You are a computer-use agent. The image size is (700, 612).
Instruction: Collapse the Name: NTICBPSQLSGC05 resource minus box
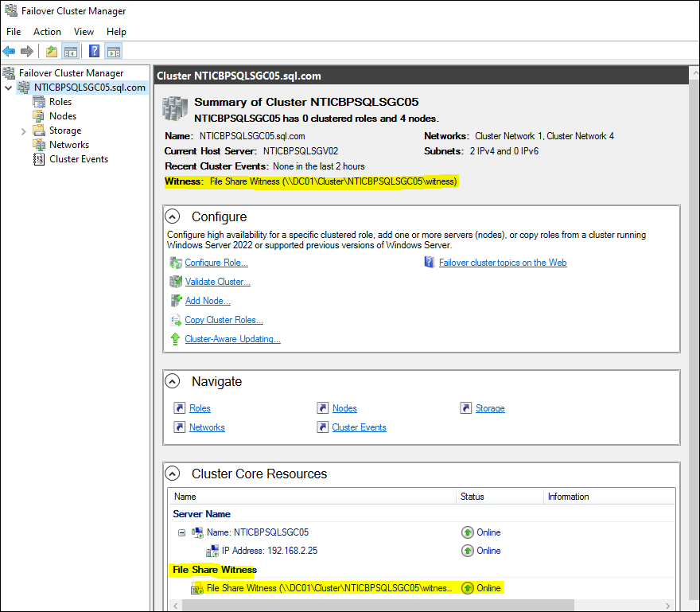click(x=181, y=532)
